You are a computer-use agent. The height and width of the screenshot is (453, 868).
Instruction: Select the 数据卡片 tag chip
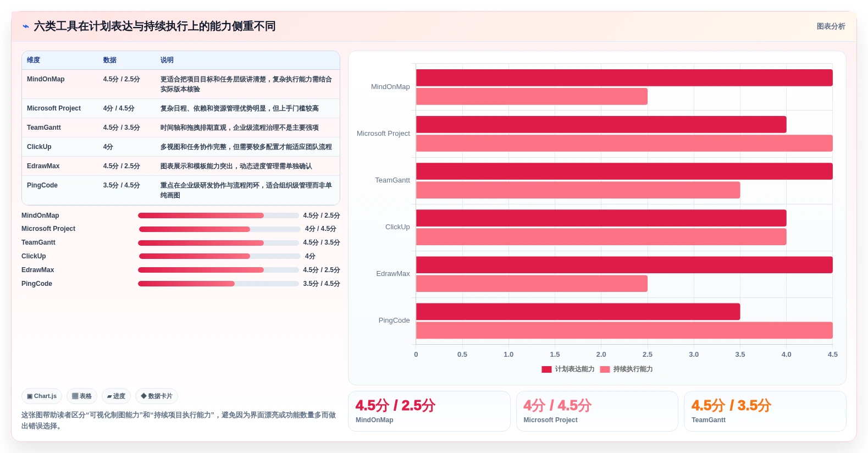[x=157, y=396]
